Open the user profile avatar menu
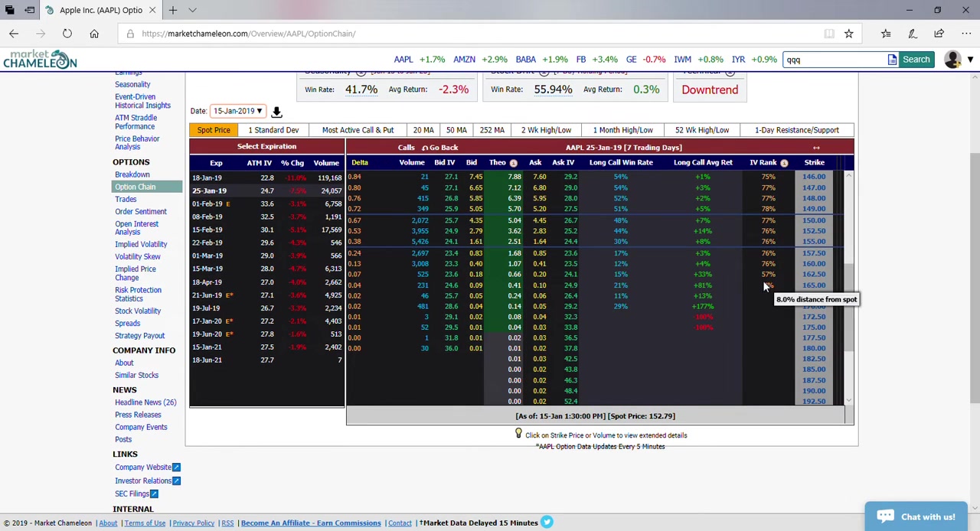980x531 pixels. 952,60
